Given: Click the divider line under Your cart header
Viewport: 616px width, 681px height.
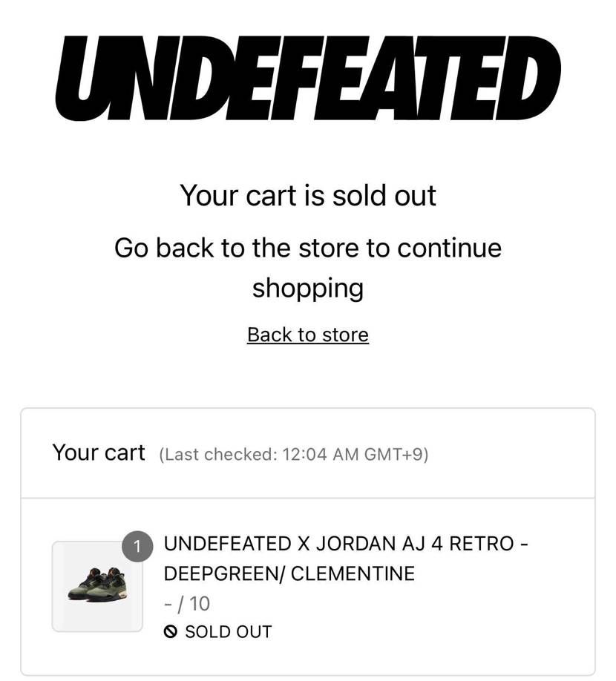Looking at the screenshot, I should point(308,499).
